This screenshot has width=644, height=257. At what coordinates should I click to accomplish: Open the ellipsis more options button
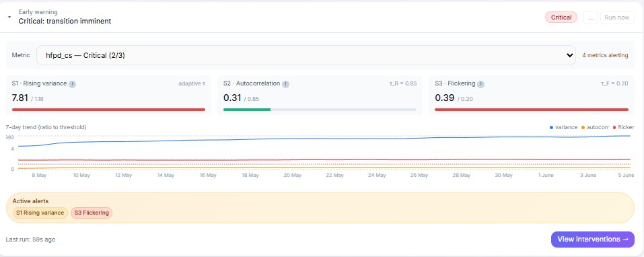click(x=591, y=17)
